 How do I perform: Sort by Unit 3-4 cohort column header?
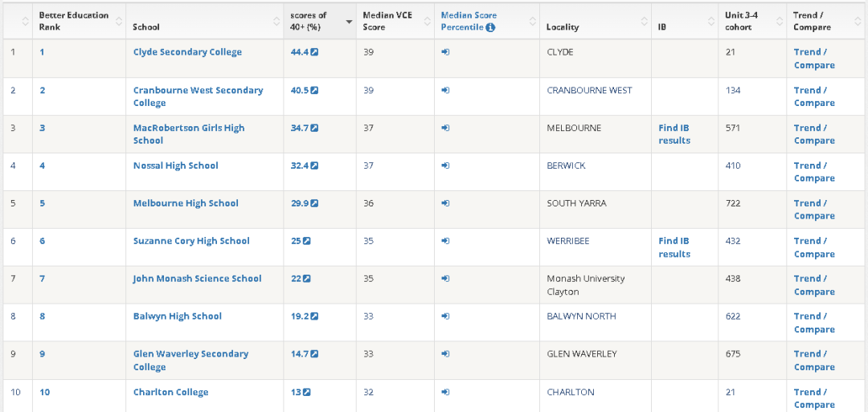coord(780,21)
